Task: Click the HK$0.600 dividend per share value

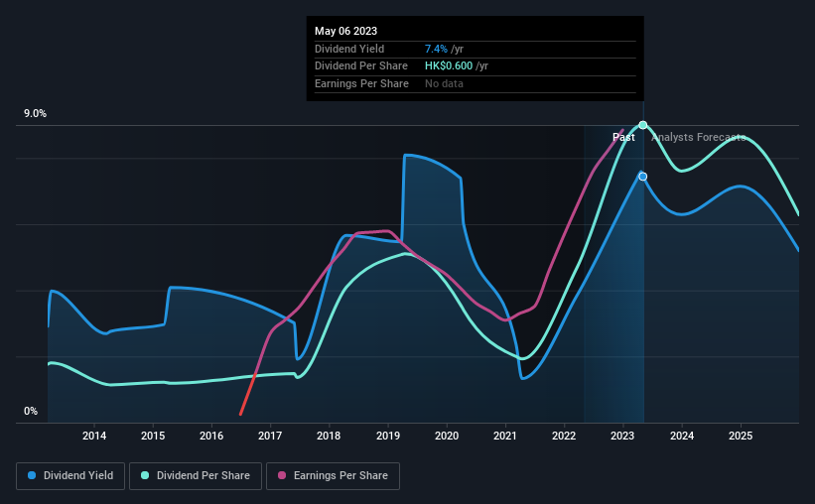Action: tap(449, 66)
